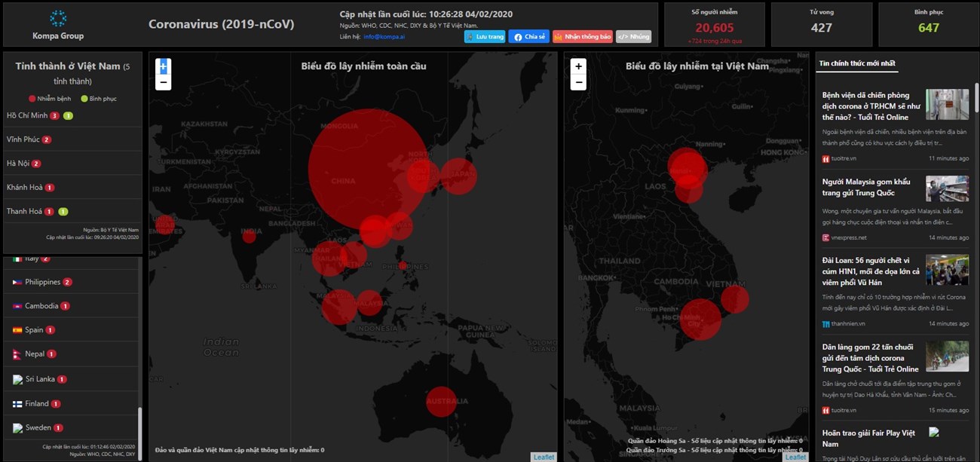Select the Tin chính thức mới nhất tab
The image size is (980, 462).
(857, 63)
